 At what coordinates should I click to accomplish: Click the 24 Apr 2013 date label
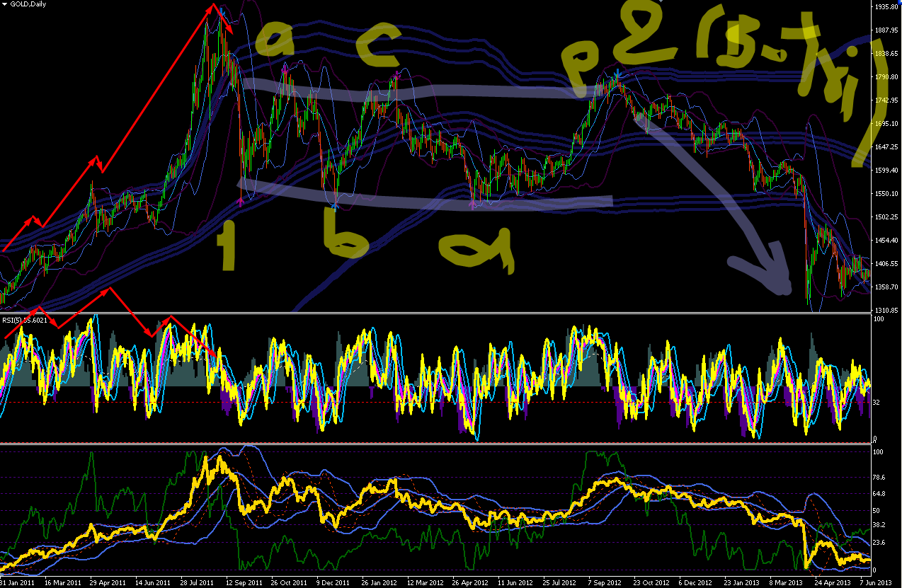(833, 582)
